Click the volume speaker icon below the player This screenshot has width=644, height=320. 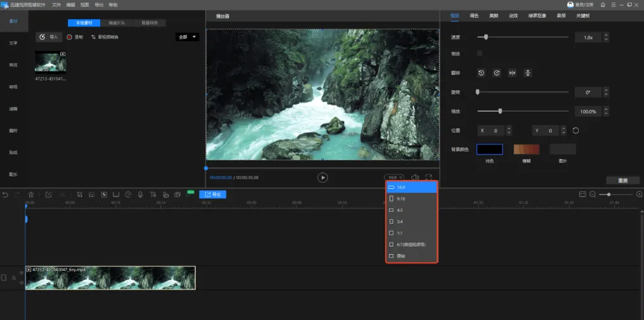[x=415, y=178]
